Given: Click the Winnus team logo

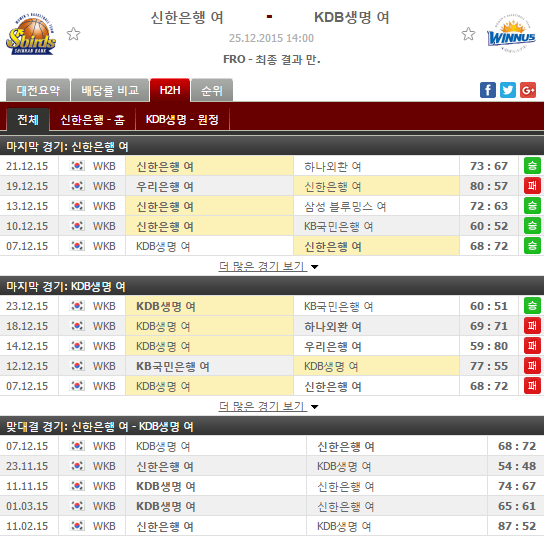Looking at the screenshot, I should pos(511,34).
